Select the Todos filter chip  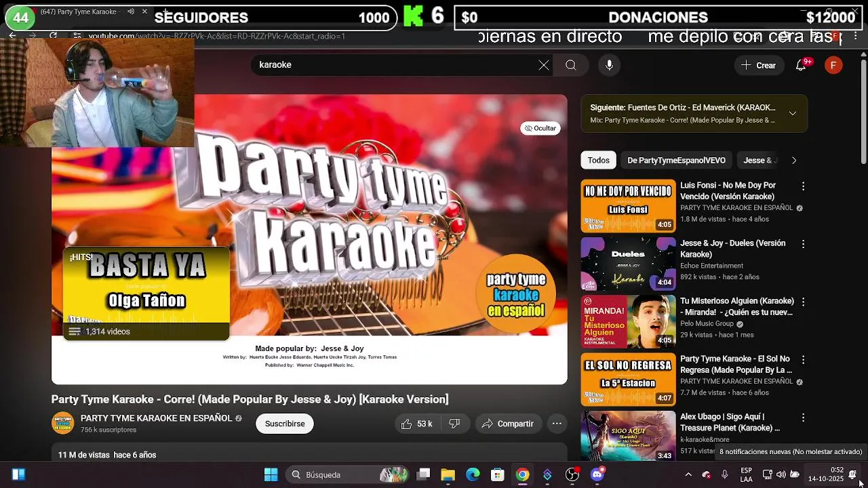pyautogui.click(x=598, y=161)
